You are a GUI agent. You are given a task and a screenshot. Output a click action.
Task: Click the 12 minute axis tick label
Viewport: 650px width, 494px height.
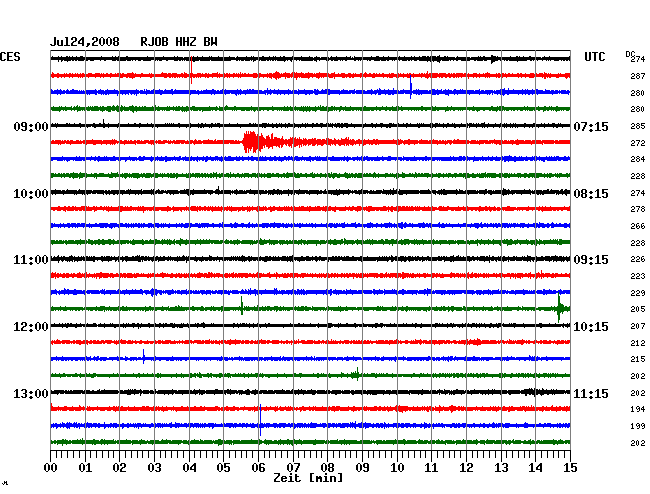(x=466, y=468)
